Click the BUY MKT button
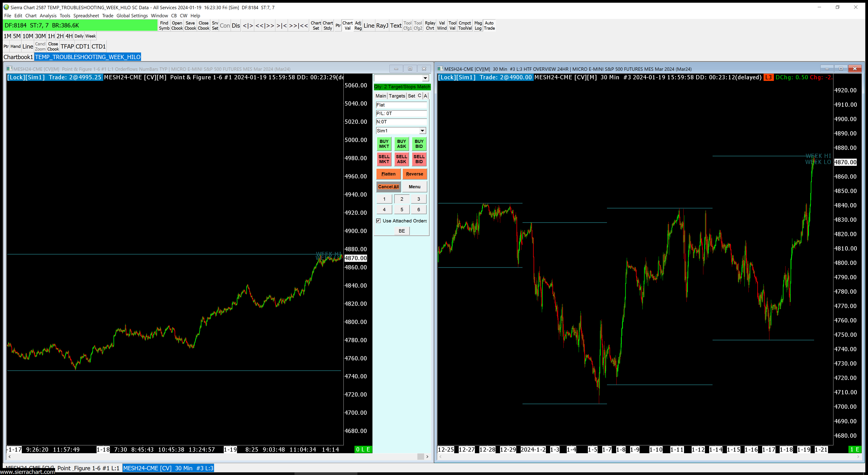 point(384,144)
